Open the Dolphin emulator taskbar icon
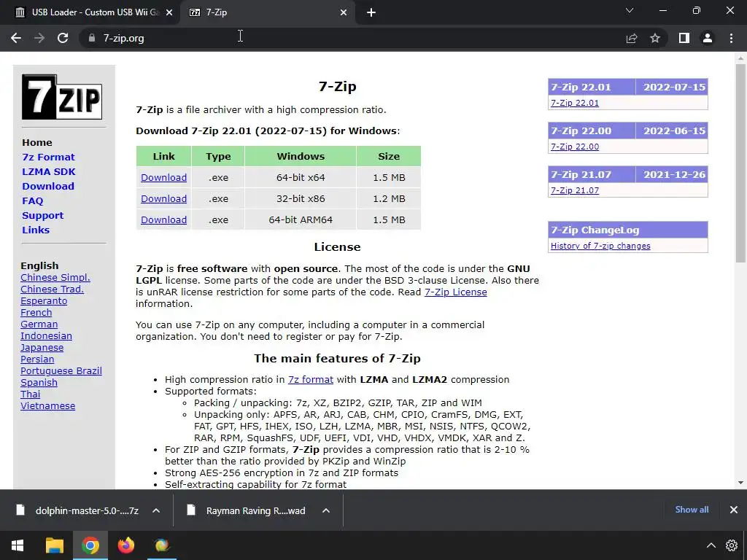This screenshot has height=560, width=747. tap(162, 545)
